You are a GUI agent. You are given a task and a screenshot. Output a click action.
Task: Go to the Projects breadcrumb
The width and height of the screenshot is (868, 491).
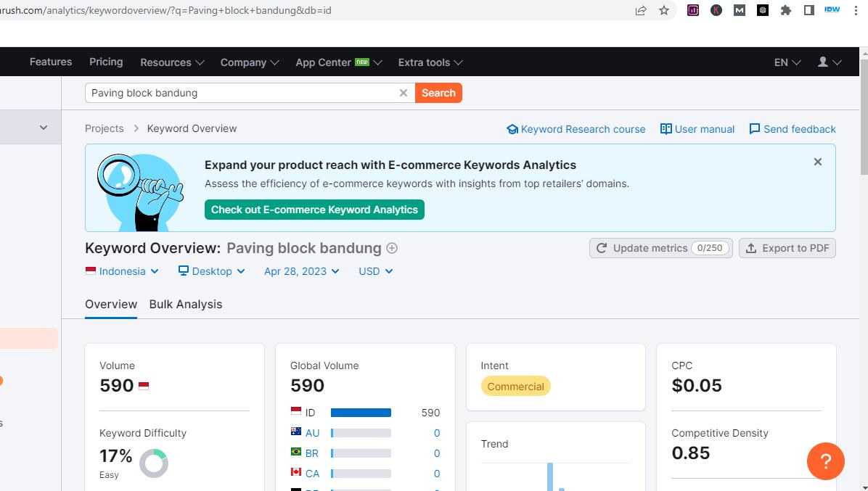(x=104, y=128)
